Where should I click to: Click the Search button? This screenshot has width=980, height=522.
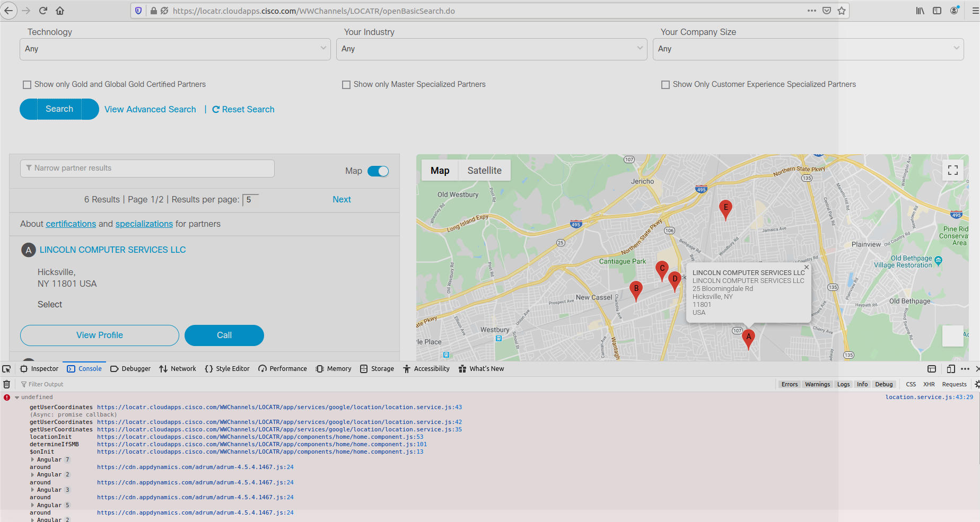[59, 109]
